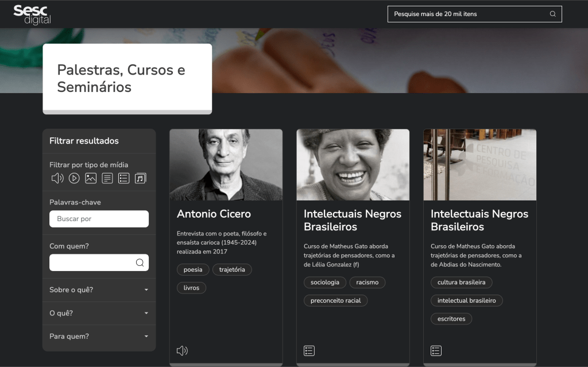Filter results by image media type
Screen dimensions: 588x367
(91, 178)
